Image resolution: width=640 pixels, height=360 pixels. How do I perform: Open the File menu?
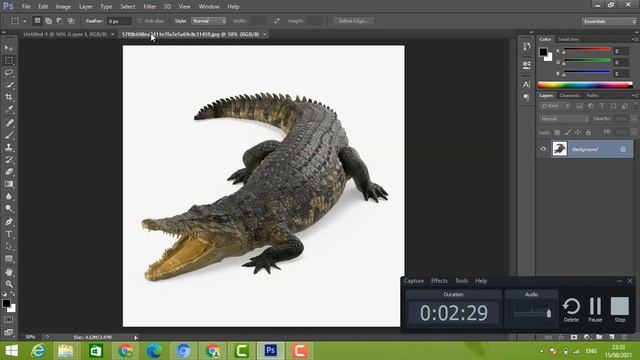(26, 7)
